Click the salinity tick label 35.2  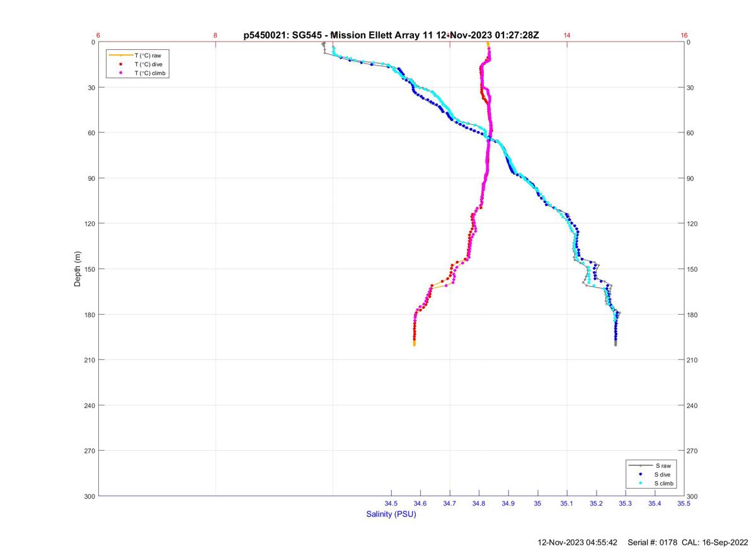596,504
